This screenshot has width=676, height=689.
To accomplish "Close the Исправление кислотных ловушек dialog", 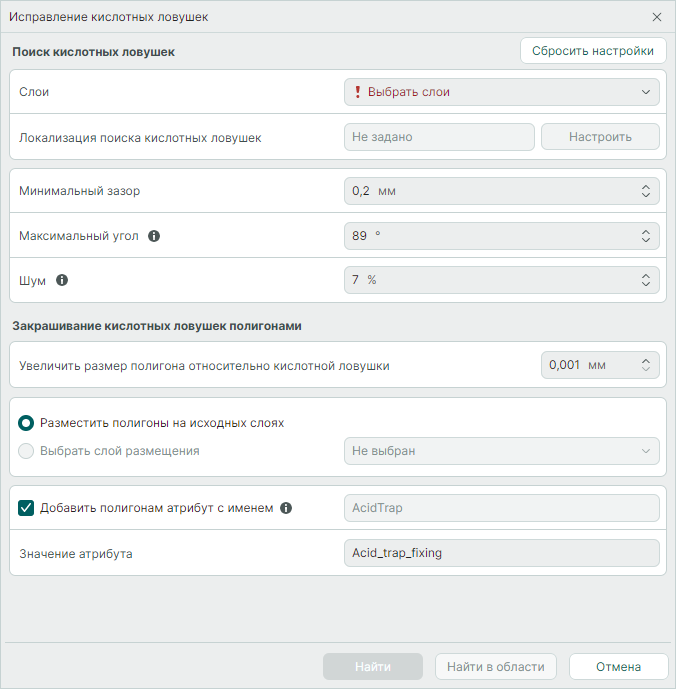I will tap(657, 18).
